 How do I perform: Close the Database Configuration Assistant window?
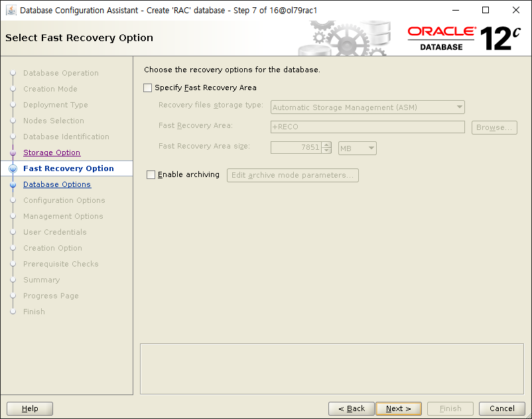[x=515, y=10]
